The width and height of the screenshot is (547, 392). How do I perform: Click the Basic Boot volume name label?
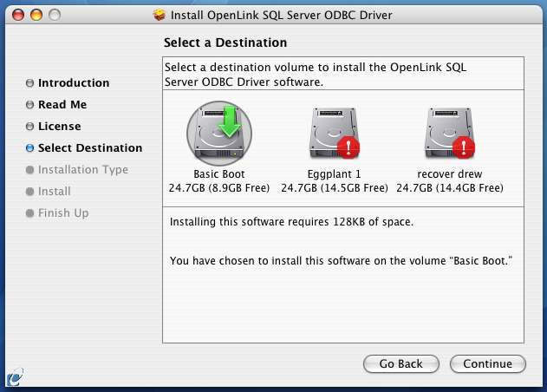219,173
